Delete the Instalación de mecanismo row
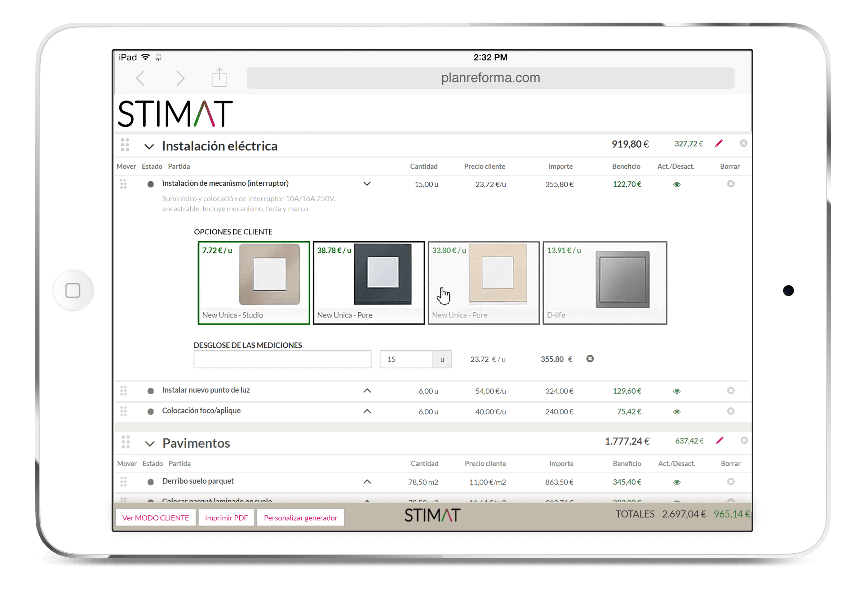Image resolution: width=868 pixels, height=589 pixels. point(731,184)
